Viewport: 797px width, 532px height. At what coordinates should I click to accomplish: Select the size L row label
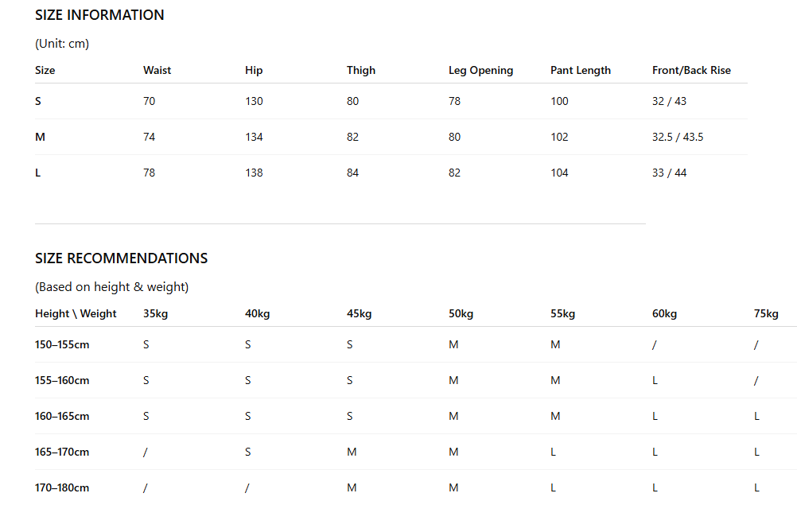(37, 173)
